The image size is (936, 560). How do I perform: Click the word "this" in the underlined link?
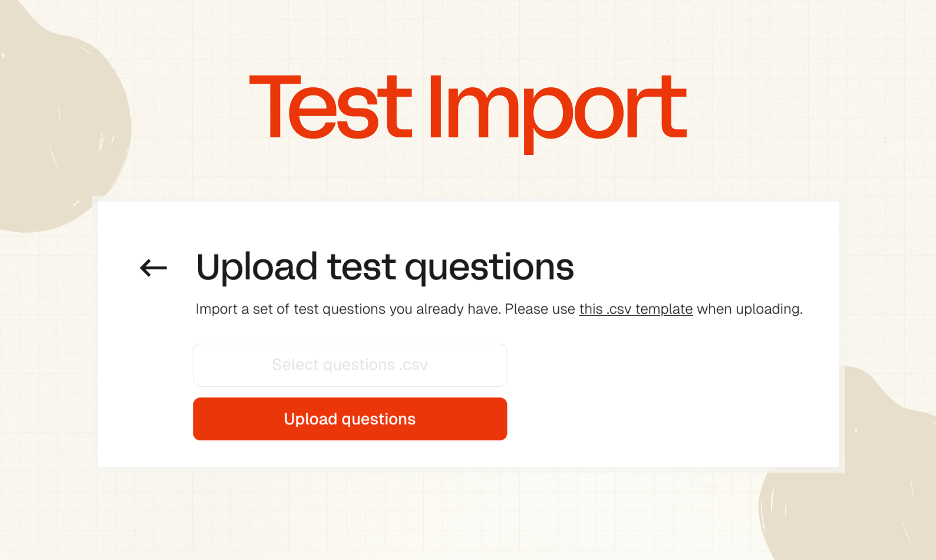(x=591, y=309)
